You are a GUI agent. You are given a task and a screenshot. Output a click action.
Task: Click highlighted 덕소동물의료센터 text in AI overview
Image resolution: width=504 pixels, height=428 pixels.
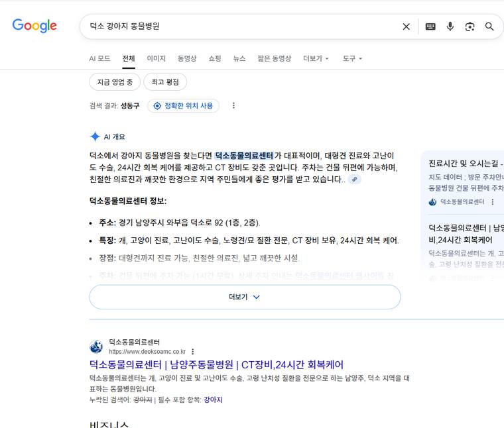coord(244,156)
